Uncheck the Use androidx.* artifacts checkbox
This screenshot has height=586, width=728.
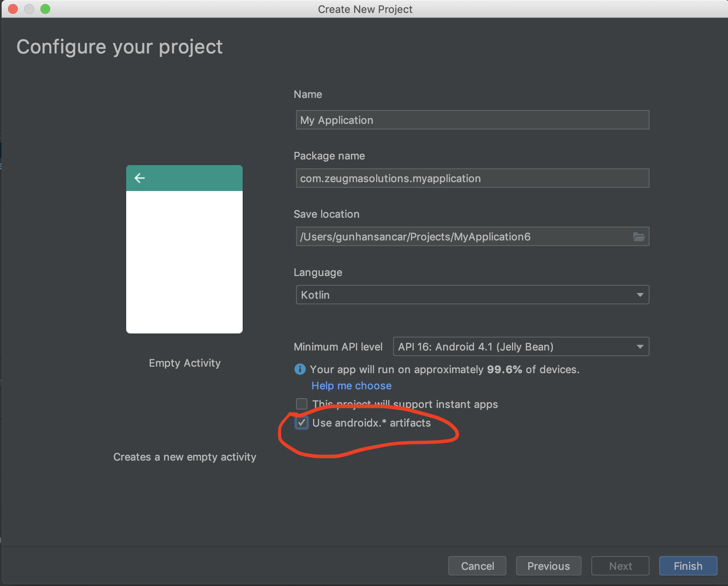(302, 423)
